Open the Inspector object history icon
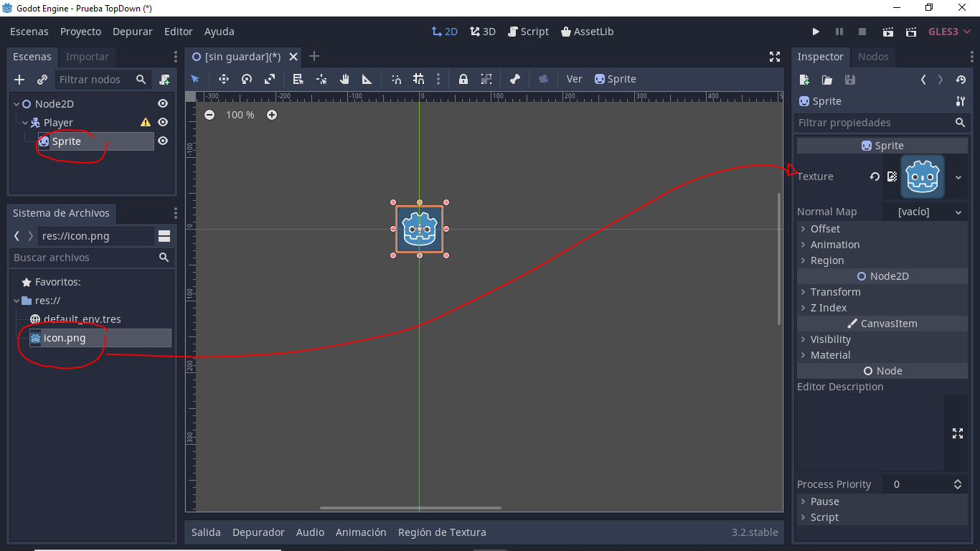Viewport: 980px width, 551px height. click(961, 80)
